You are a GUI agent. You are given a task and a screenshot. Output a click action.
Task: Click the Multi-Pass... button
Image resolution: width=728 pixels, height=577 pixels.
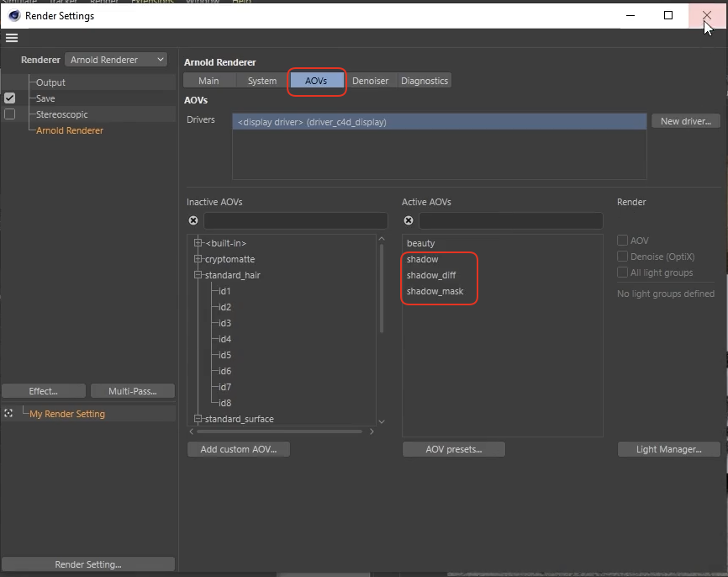click(133, 391)
